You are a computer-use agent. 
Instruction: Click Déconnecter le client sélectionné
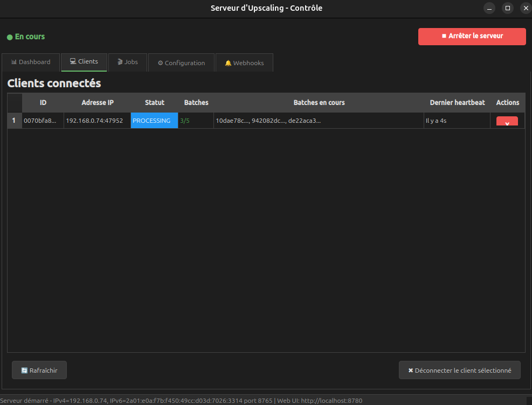tap(459, 371)
